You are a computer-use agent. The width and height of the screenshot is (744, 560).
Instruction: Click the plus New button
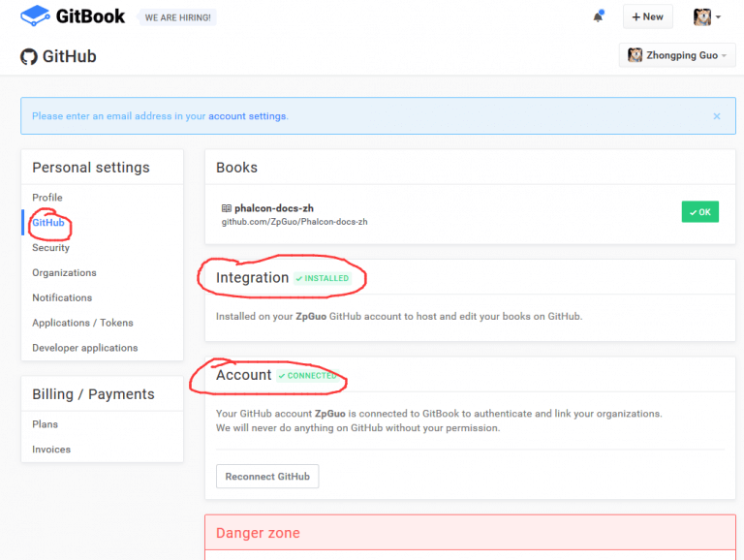coord(647,16)
